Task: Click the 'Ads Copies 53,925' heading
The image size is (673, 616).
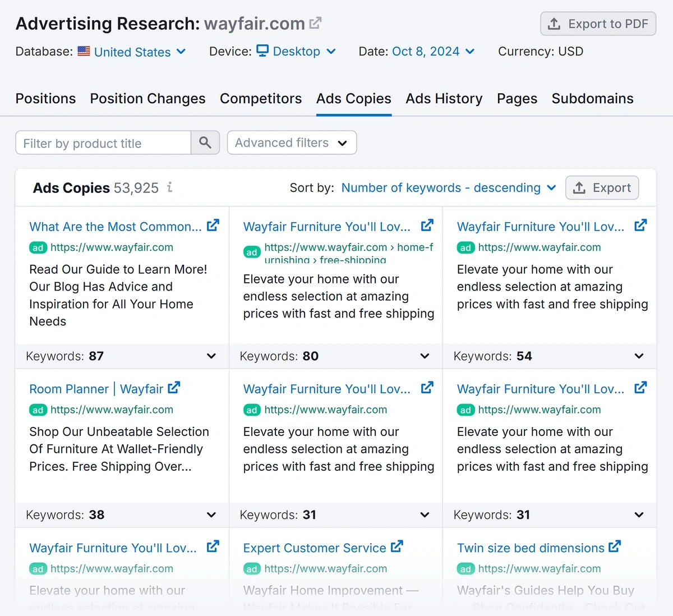Action: [96, 188]
